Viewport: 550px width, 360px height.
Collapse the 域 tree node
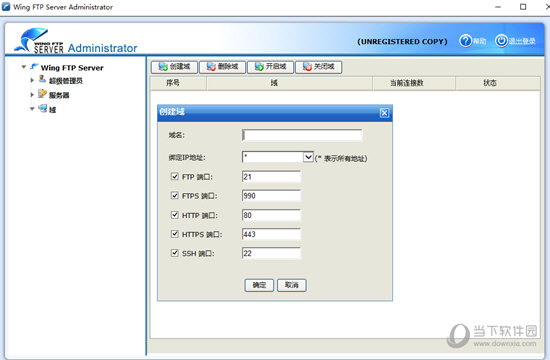click(x=32, y=109)
